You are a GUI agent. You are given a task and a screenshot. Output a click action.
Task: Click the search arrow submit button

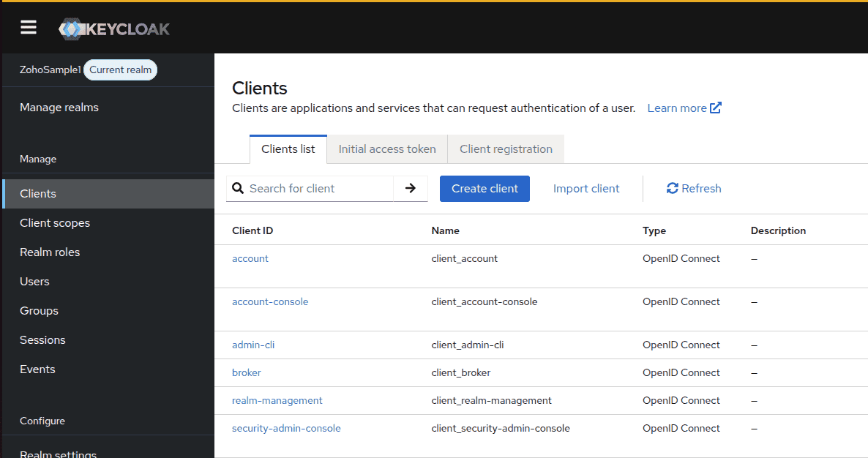pos(411,189)
